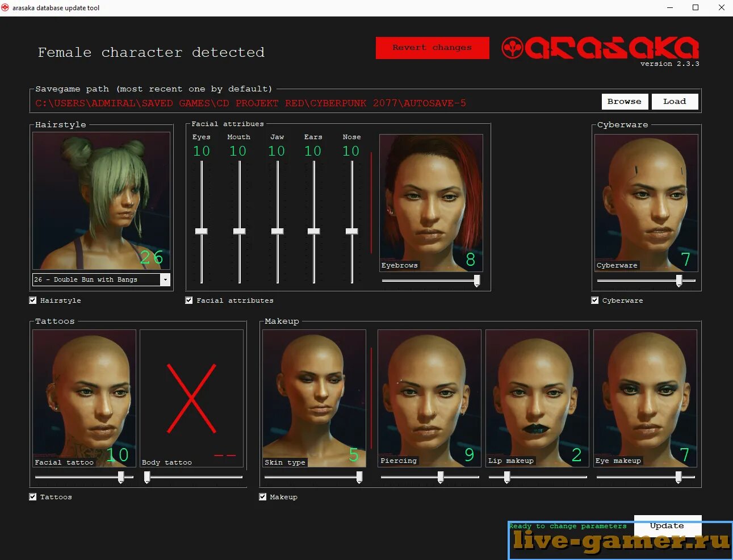
Task: Click the Browse button for savegame path
Action: click(x=625, y=102)
